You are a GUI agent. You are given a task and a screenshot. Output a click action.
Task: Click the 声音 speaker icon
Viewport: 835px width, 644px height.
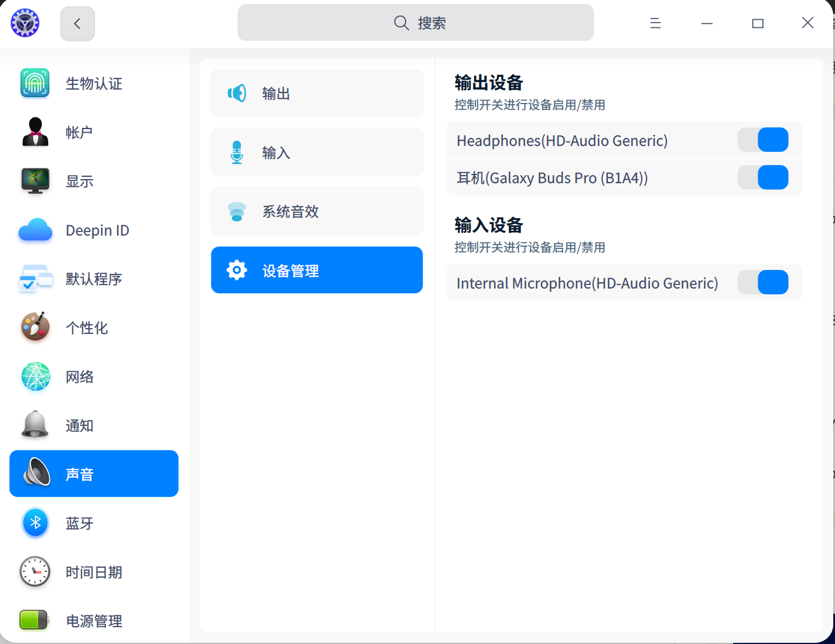pos(36,473)
